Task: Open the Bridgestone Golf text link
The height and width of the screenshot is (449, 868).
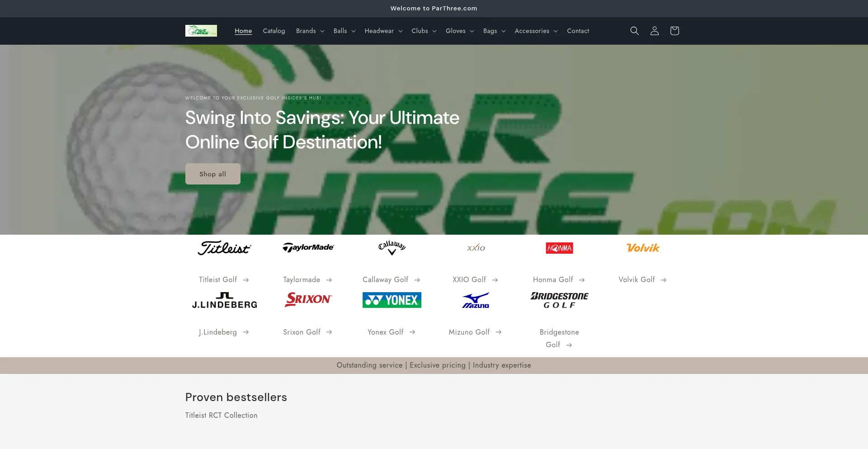Action: (x=559, y=339)
